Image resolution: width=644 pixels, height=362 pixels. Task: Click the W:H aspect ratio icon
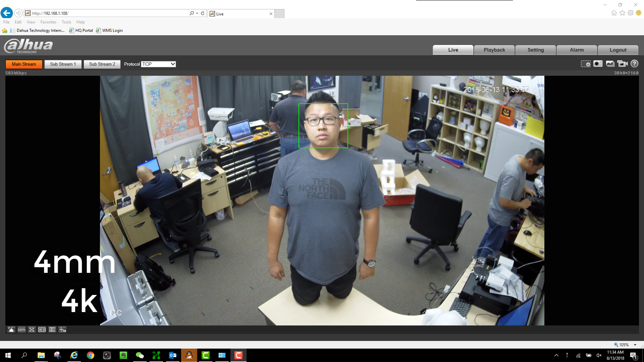coord(42,329)
